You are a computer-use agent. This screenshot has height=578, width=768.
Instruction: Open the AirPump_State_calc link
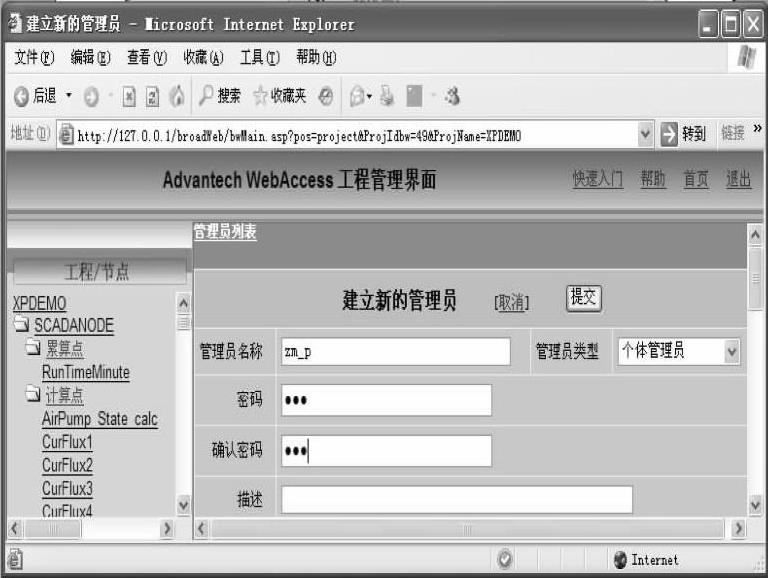100,419
